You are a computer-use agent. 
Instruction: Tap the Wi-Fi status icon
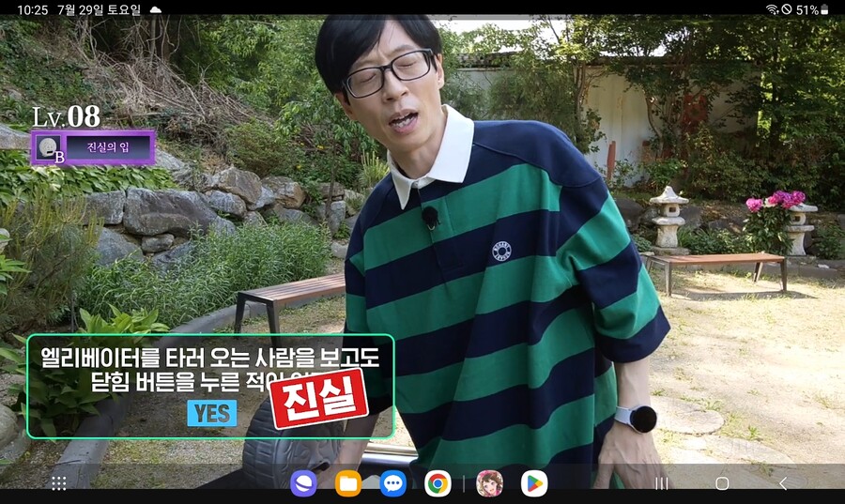772,9
